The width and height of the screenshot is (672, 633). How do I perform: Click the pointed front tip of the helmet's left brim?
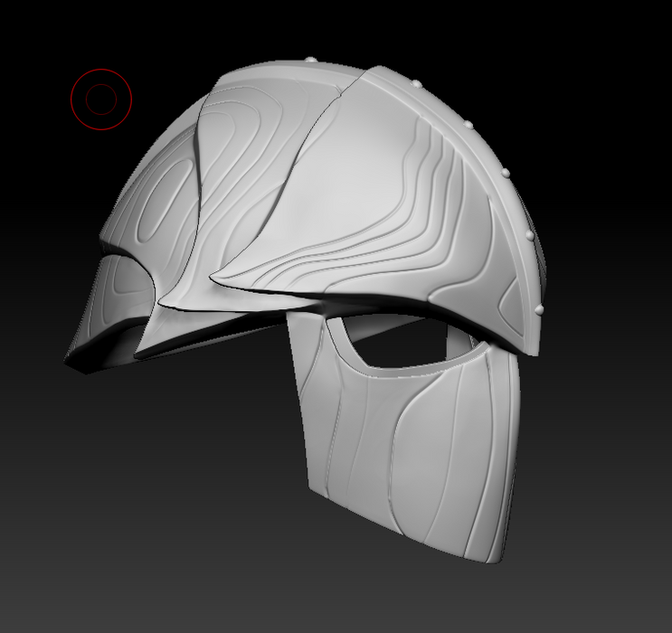coord(69,359)
